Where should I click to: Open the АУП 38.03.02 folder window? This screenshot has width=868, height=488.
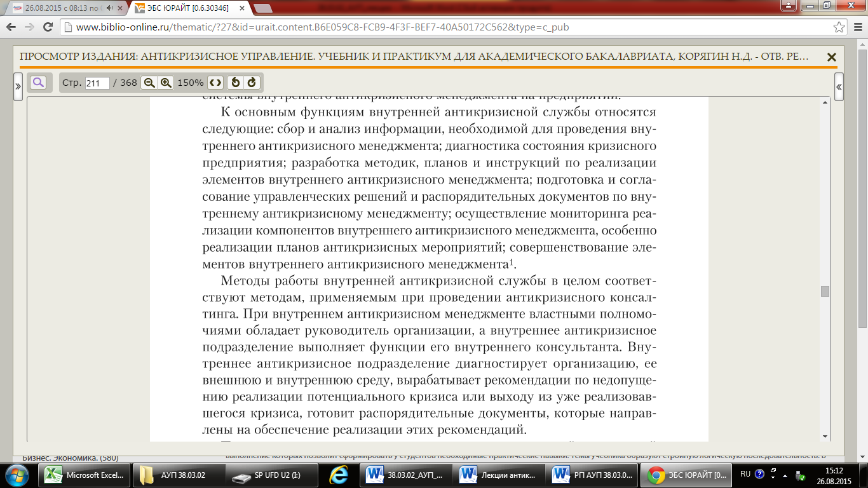click(x=178, y=475)
